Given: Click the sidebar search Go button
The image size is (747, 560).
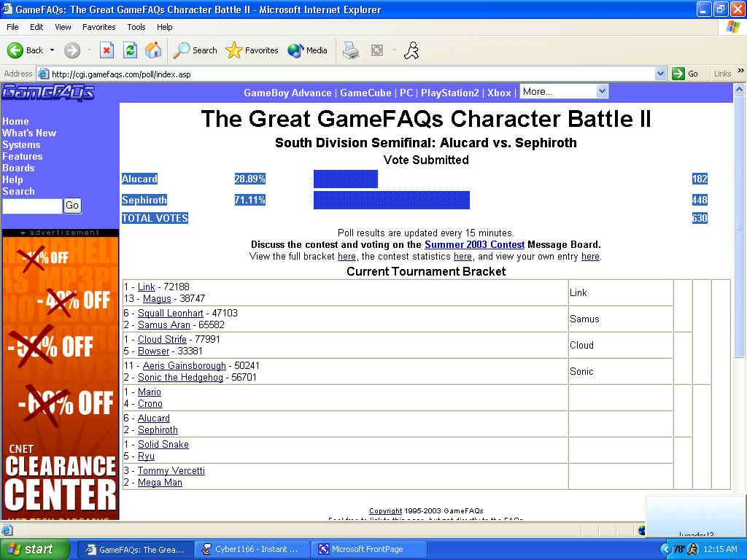Looking at the screenshot, I should pos(72,205).
